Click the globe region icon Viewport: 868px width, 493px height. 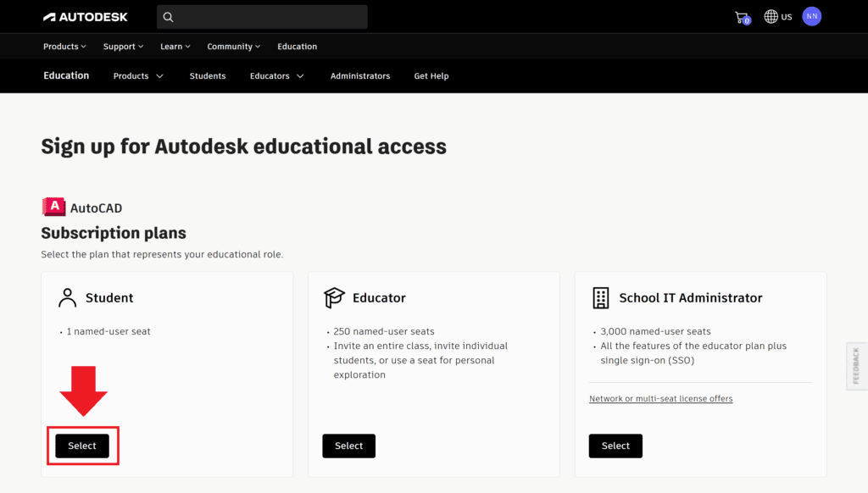click(x=771, y=17)
